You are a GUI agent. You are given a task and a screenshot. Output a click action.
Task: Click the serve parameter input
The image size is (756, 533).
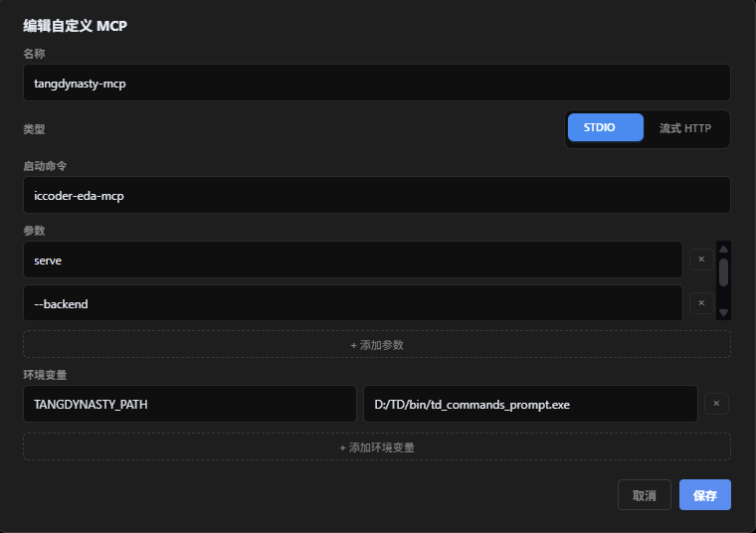point(353,260)
